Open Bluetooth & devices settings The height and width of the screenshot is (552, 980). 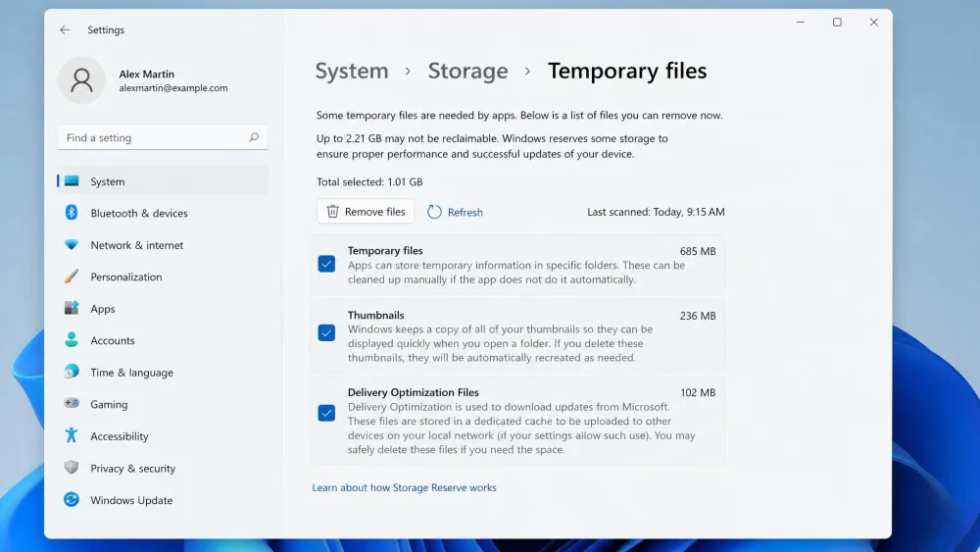[x=139, y=213]
